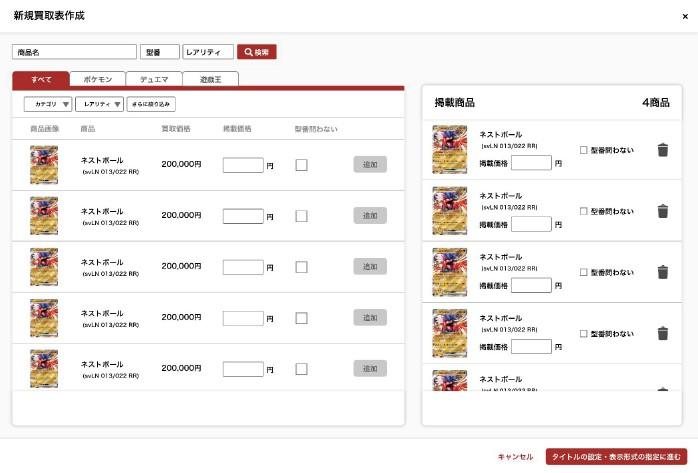The width and height of the screenshot is (698, 473).
Task: Focus 掲載価格 field of third listed item
Action: 532,285
